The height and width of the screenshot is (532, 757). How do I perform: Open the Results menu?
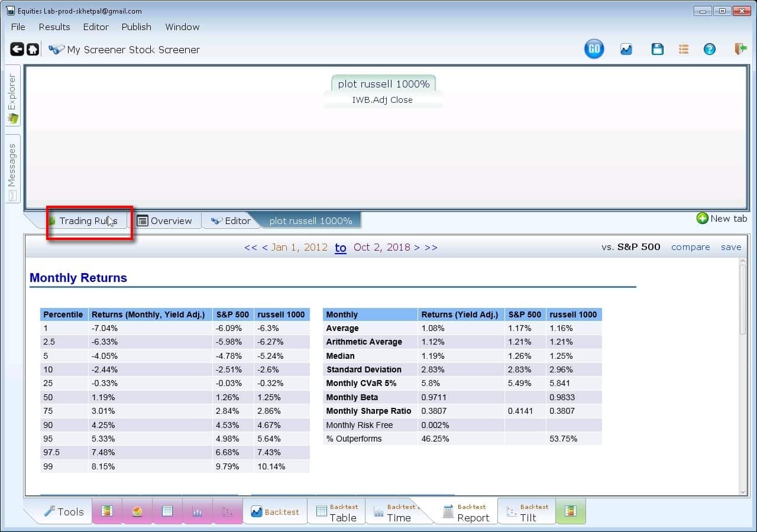[54, 27]
